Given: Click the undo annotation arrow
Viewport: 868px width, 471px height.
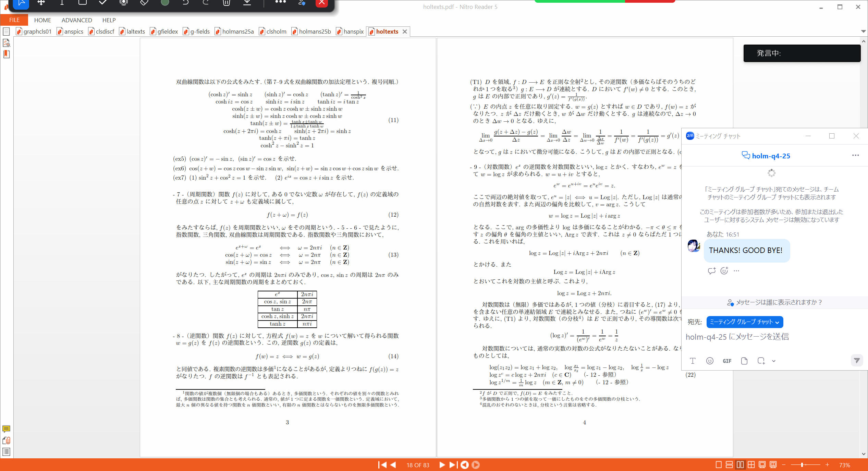Looking at the screenshot, I should (185, 3).
